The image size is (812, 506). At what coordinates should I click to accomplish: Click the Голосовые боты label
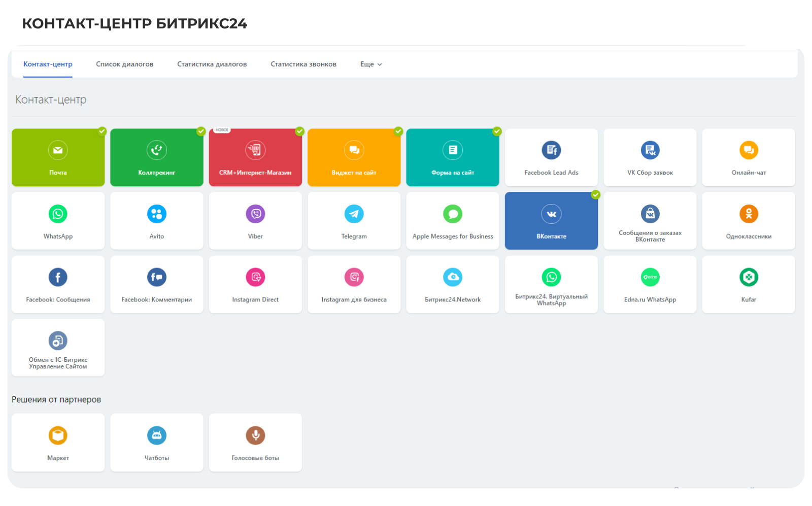[255, 458]
